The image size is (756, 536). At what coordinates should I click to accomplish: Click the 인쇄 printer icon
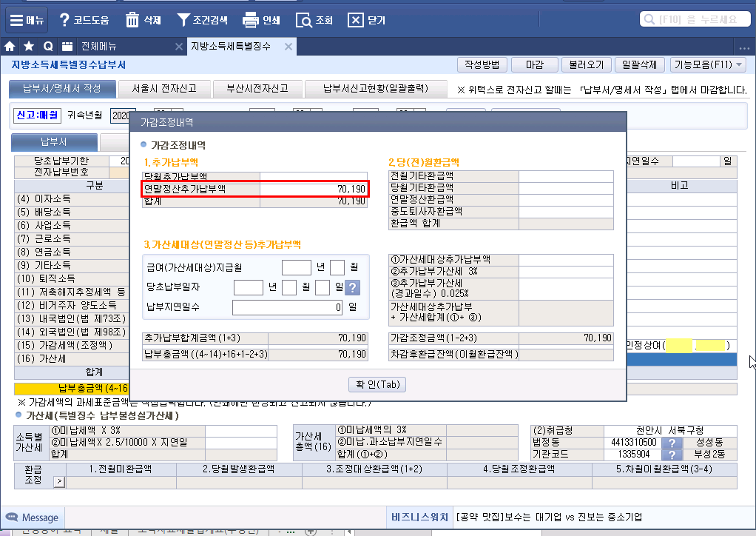coord(250,20)
